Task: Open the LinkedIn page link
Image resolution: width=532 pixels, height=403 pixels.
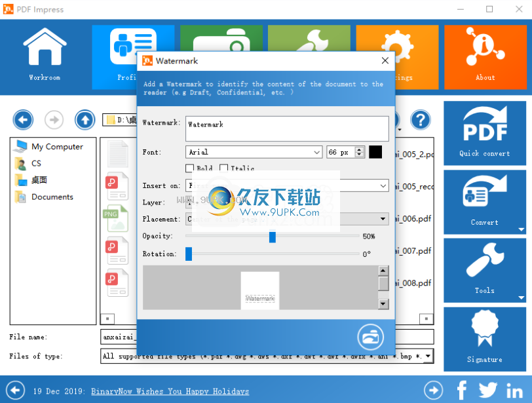Action: coord(514,391)
